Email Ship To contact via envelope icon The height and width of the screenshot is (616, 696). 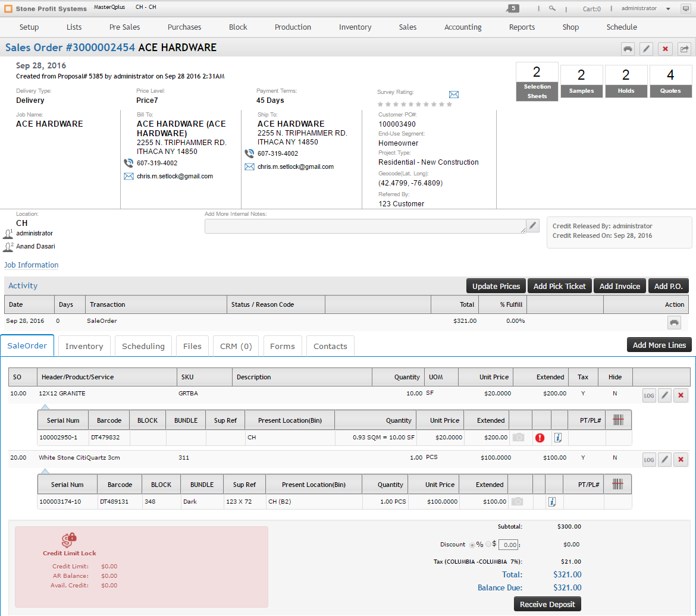[249, 167]
